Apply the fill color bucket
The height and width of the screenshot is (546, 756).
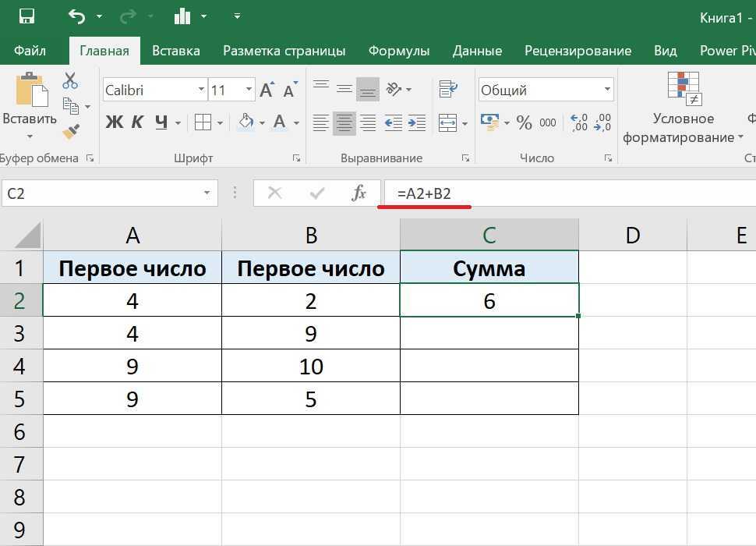pos(246,122)
